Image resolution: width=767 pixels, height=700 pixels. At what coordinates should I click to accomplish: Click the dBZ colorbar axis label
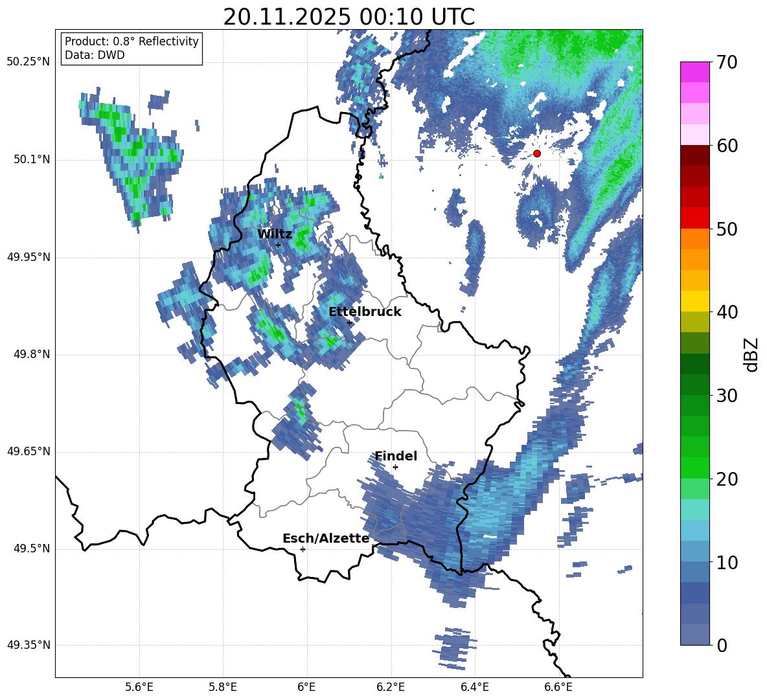point(752,354)
